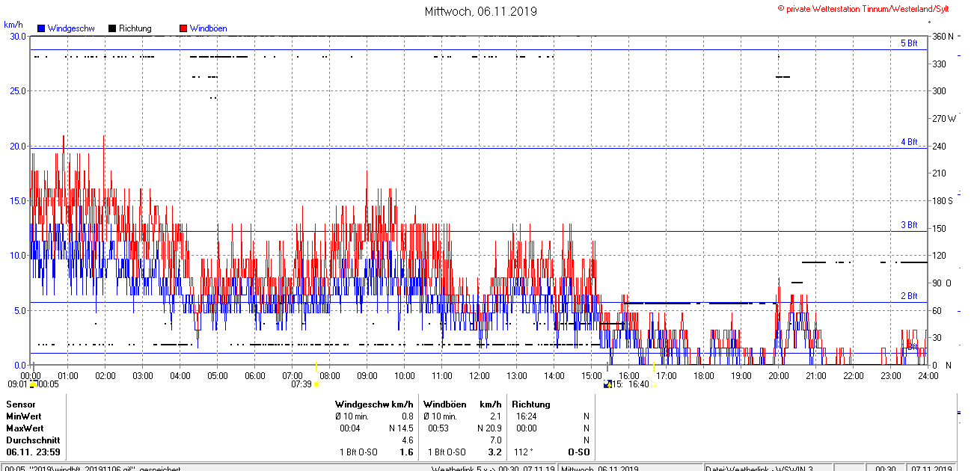
Task: Click the blue Windgeschw legend square
Action: pos(41,28)
